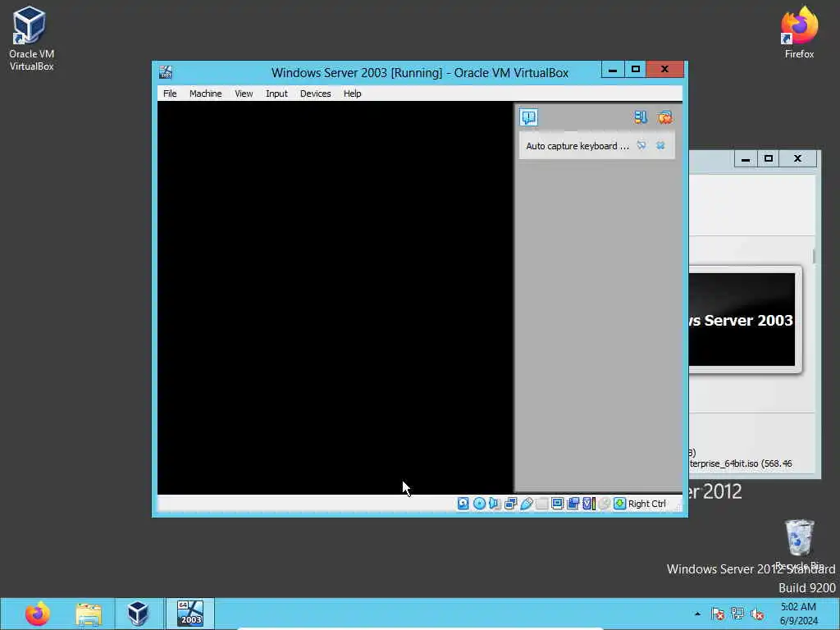Click the hard disk activity status icon
840x630 pixels.
coord(463,504)
